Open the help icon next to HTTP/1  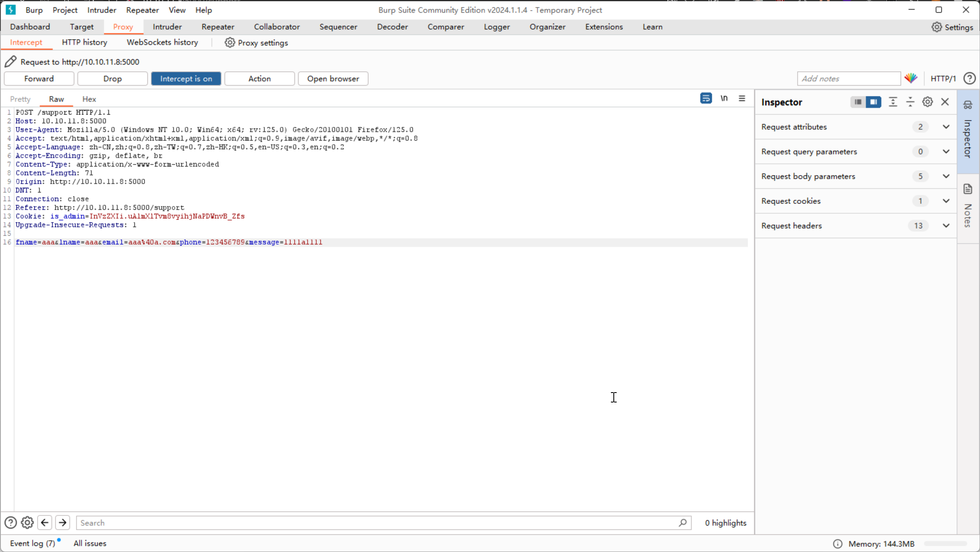969,78
